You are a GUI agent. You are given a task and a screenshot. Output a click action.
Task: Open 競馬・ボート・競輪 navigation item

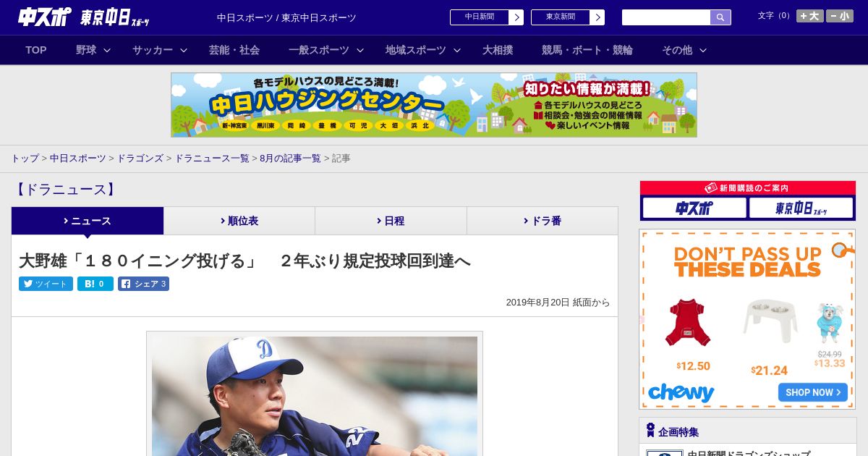(x=587, y=50)
